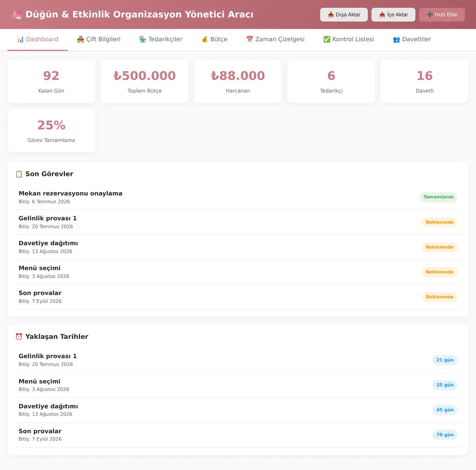This screenshot has width=476, height=470.
Task: Switch to the Çift Bilgileri tab
Action: pos(98,39)
